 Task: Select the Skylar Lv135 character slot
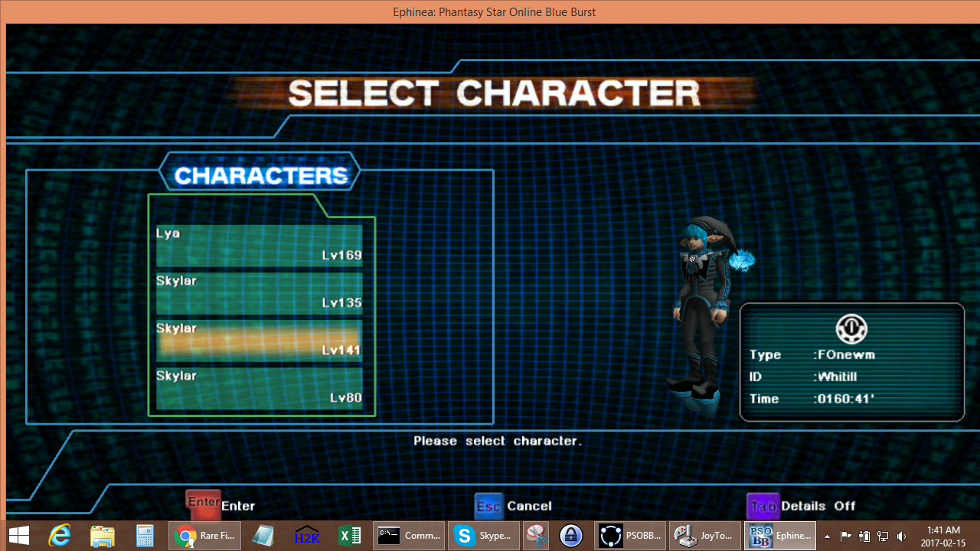click(260, 292)
